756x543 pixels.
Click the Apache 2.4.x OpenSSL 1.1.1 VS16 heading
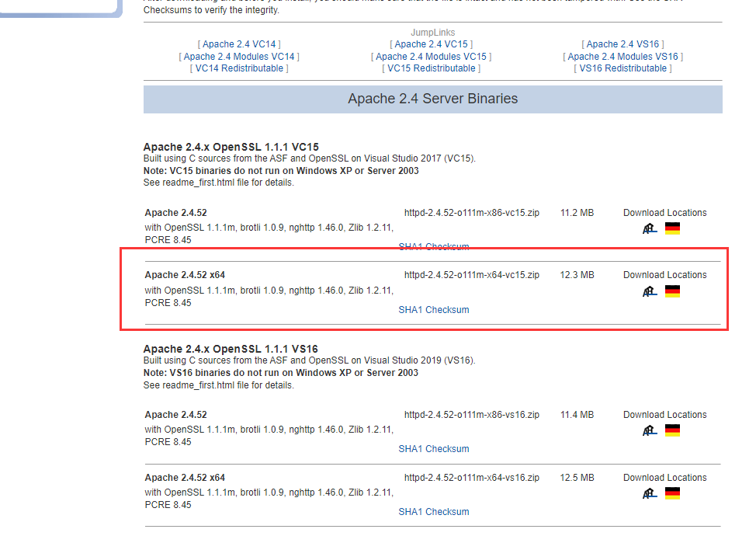coord(231,349)
